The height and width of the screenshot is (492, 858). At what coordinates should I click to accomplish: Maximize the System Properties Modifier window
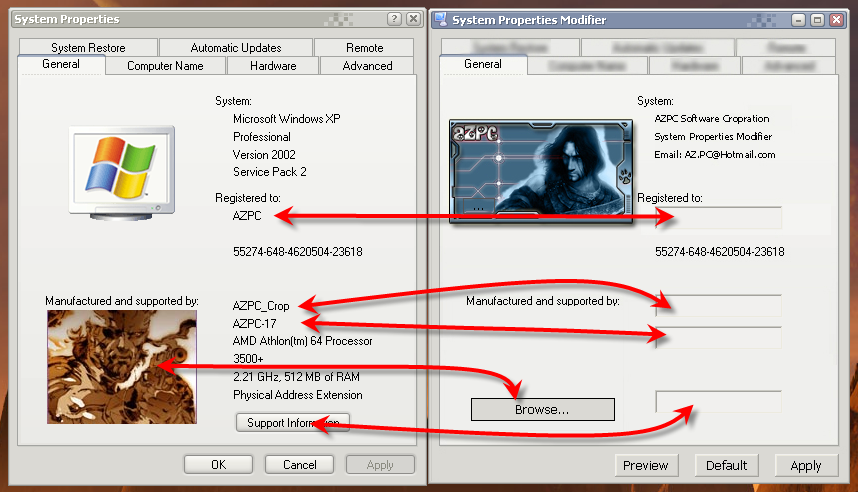817,19
